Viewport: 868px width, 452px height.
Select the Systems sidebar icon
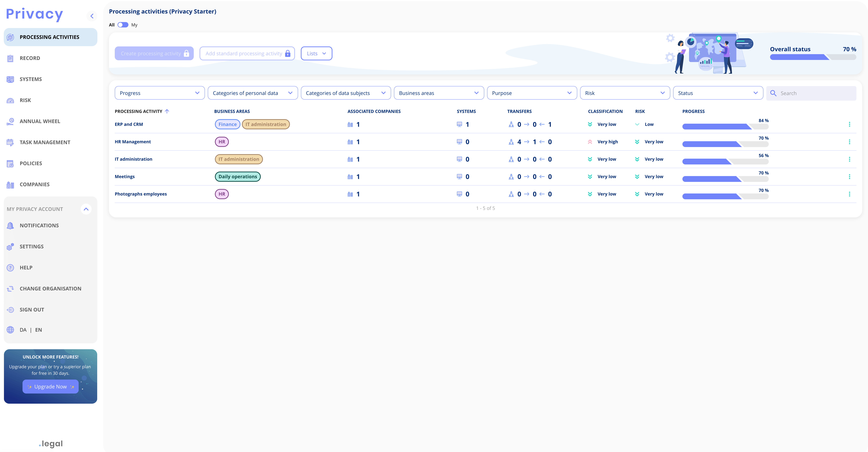(x=10, y=79)
